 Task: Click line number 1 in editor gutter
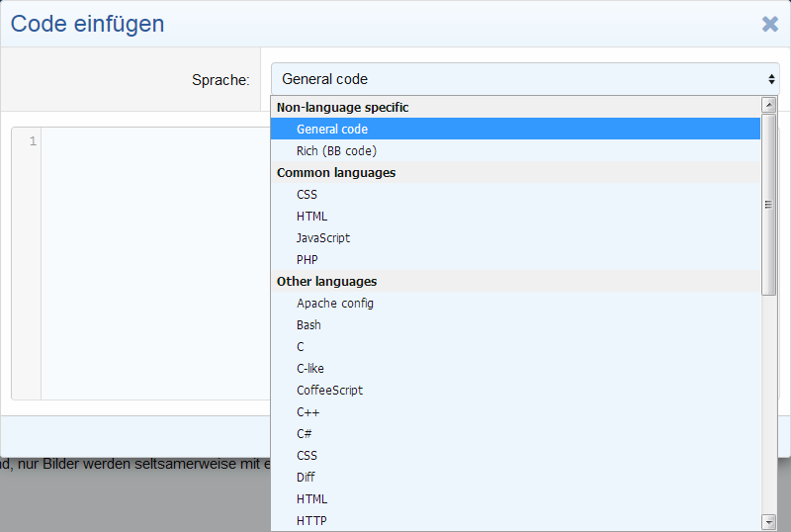33,141
